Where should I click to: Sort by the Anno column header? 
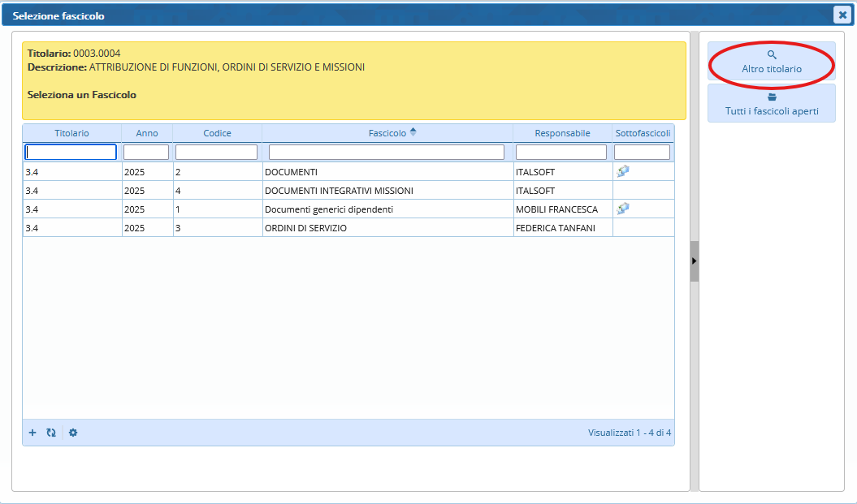[x=147, y=133]
